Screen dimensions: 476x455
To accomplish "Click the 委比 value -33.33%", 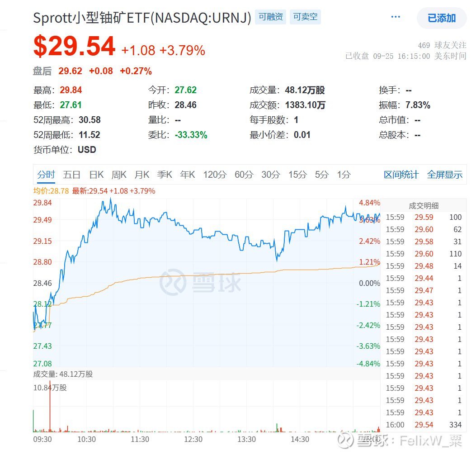I will (191, 135).
